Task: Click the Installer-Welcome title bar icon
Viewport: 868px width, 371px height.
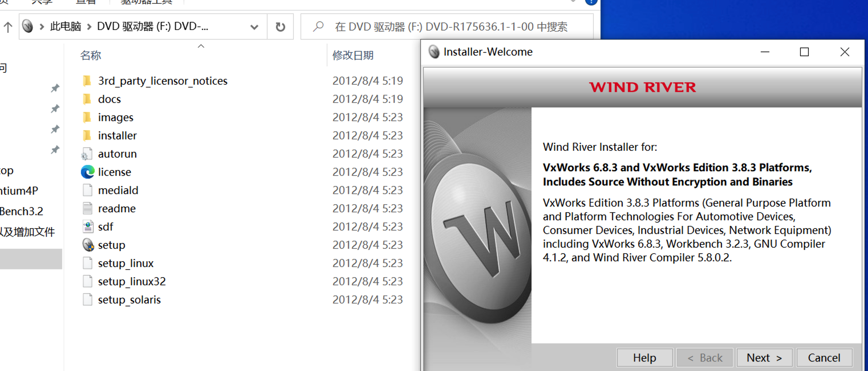Action: click(x=434, y=52)
